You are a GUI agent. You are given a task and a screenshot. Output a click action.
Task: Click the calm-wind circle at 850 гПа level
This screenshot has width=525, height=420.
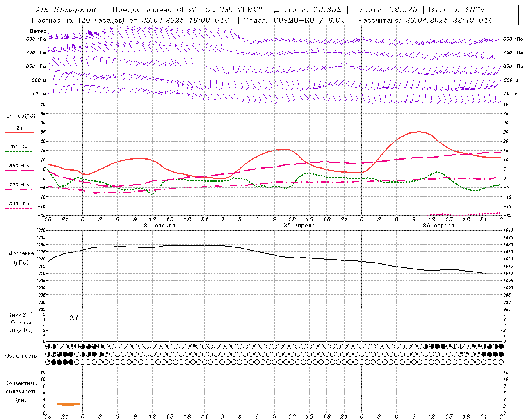click(199, 66)
